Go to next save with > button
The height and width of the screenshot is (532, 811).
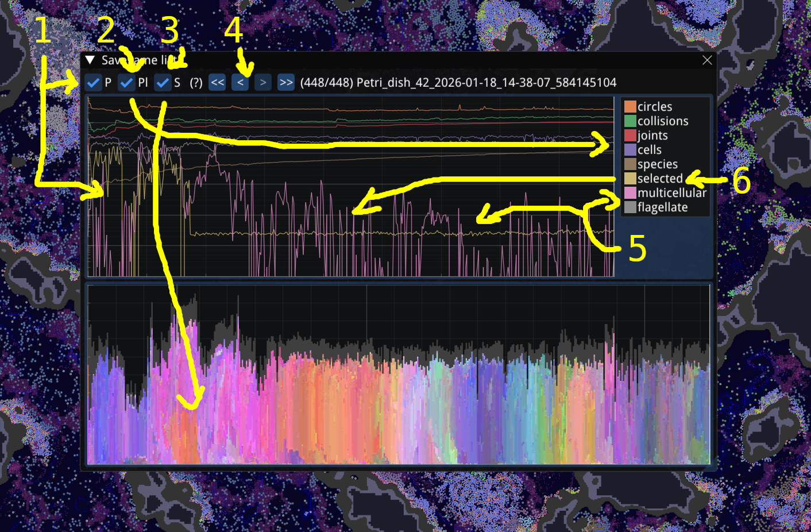[263, 83]
